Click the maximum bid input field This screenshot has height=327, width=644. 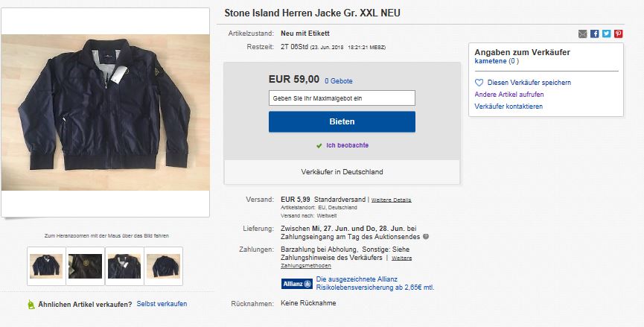pyautogui.click(x=342, y=98)
